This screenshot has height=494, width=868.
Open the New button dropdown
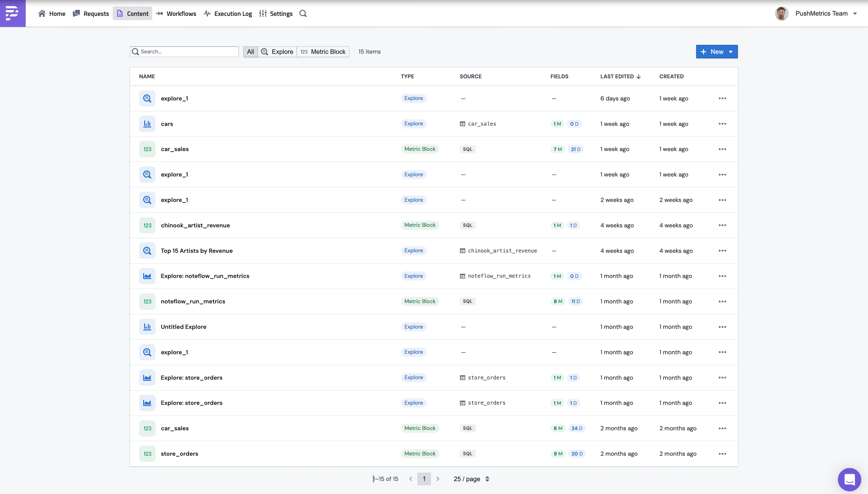pos(717,52)
